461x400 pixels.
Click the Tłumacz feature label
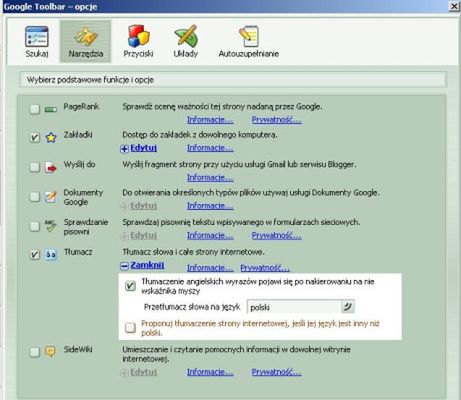[78, 252]
